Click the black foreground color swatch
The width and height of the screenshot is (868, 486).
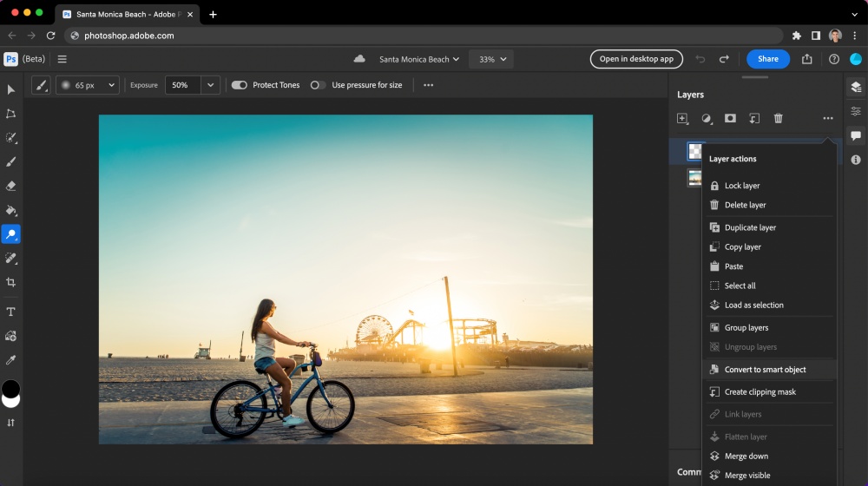pyautogui.click(x=10, y=388)
